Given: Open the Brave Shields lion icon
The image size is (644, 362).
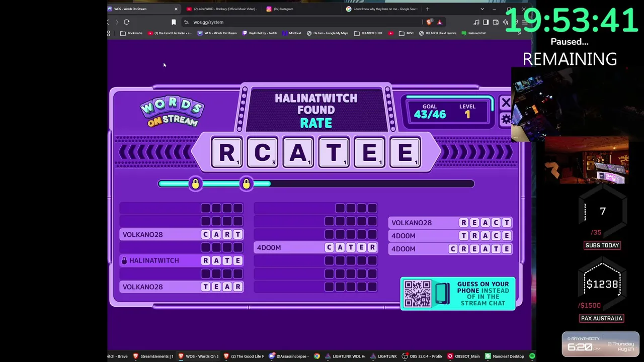Looking at the screenshot, I should (429, 22).
